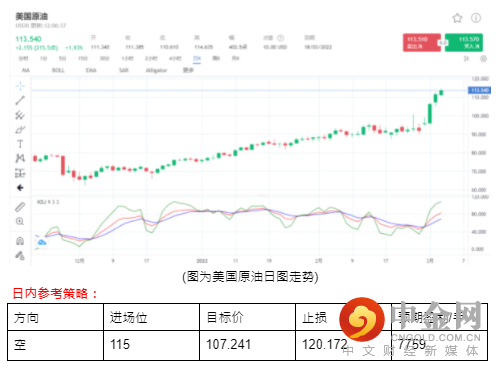Toggle the lock drawings pencil icon
This screenshot has width=496, height=369.
20,255
